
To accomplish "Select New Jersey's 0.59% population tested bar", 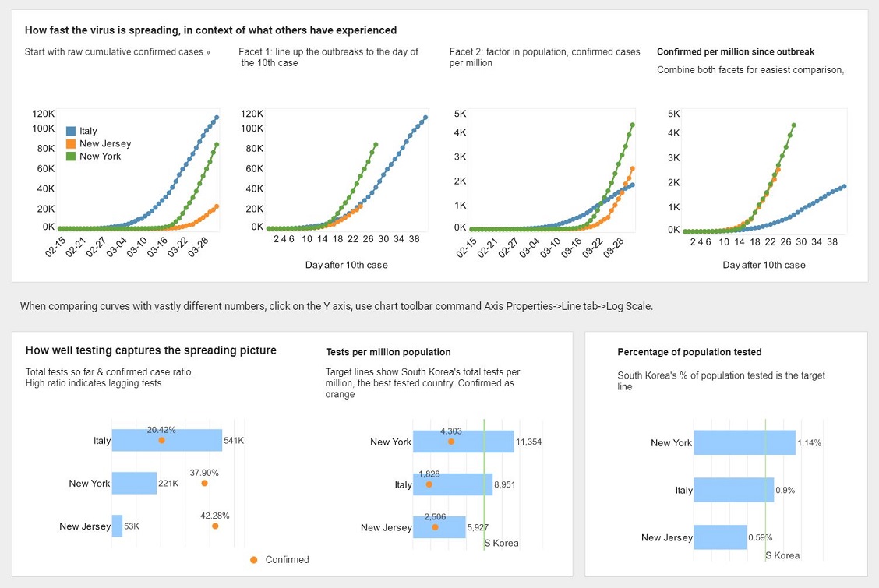I will [x=719, y=537].
